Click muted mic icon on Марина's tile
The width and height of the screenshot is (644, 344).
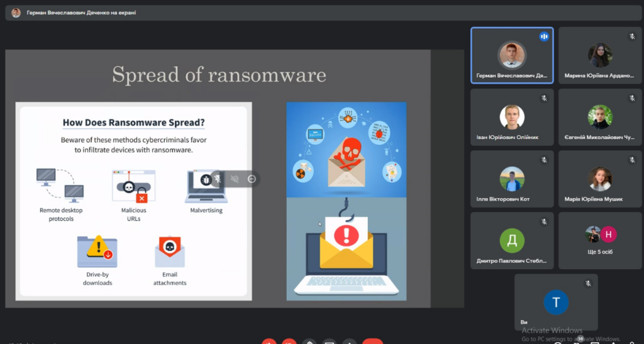coord(632,36)
